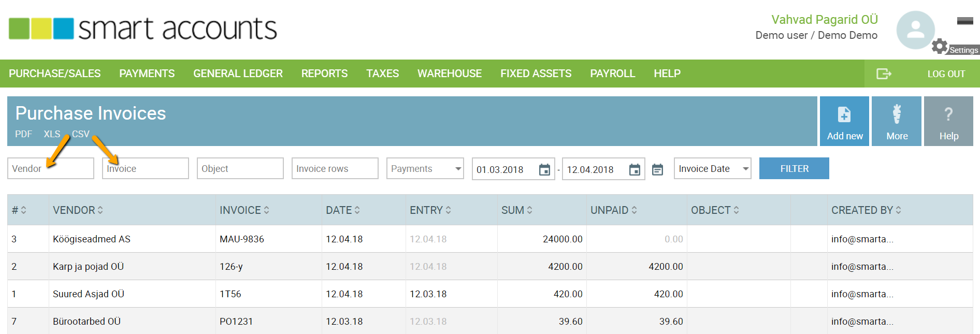The width and height of the screenshot is (980, 334).
Task: Open the user profile avatar
Action: 915,30
